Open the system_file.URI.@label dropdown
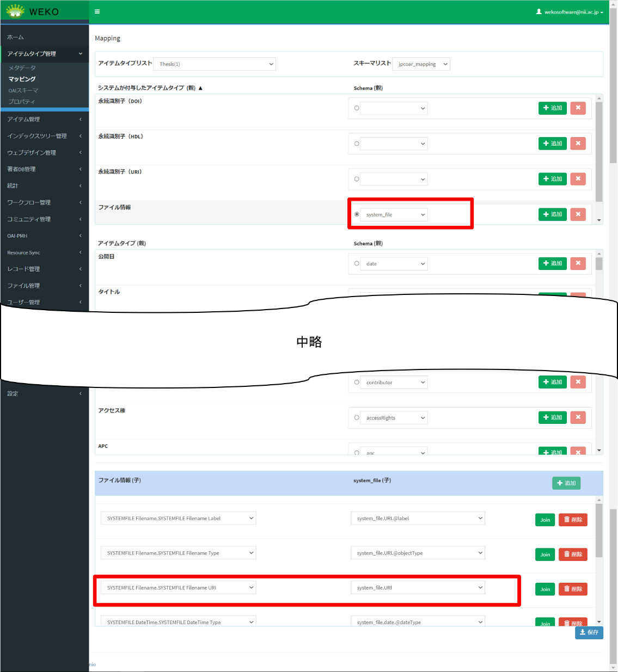 click(x=417, y=519)
